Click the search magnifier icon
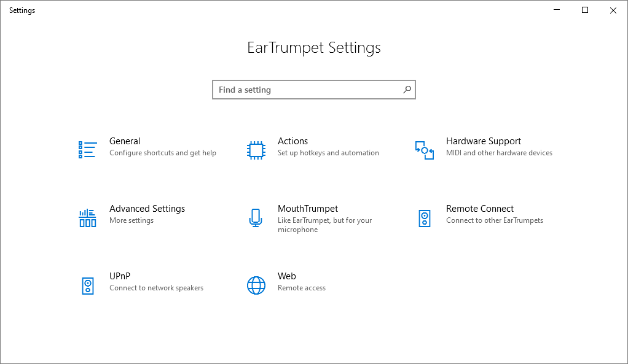This screenshot has height=364, width=628. click(x=406, y=89)
